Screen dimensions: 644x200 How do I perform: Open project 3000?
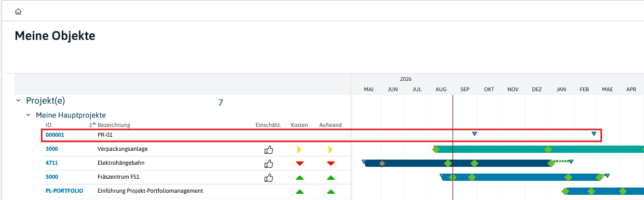pos(52,149)
